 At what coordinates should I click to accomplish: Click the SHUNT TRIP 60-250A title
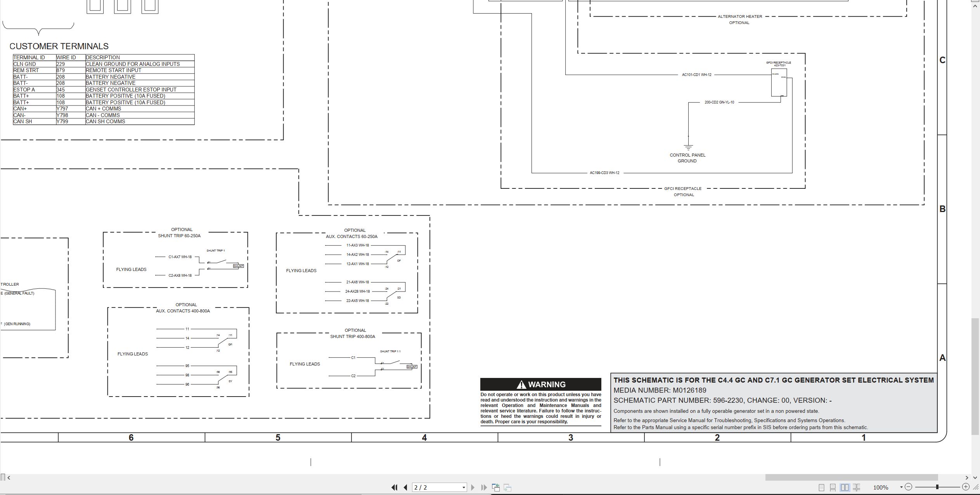pos(179,236)
